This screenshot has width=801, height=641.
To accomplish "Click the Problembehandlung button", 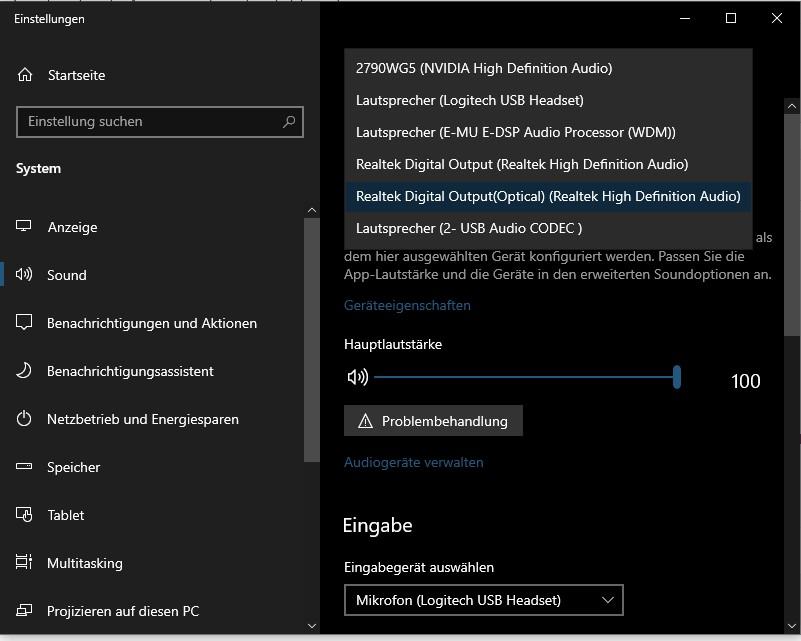I will coord(433,421).
